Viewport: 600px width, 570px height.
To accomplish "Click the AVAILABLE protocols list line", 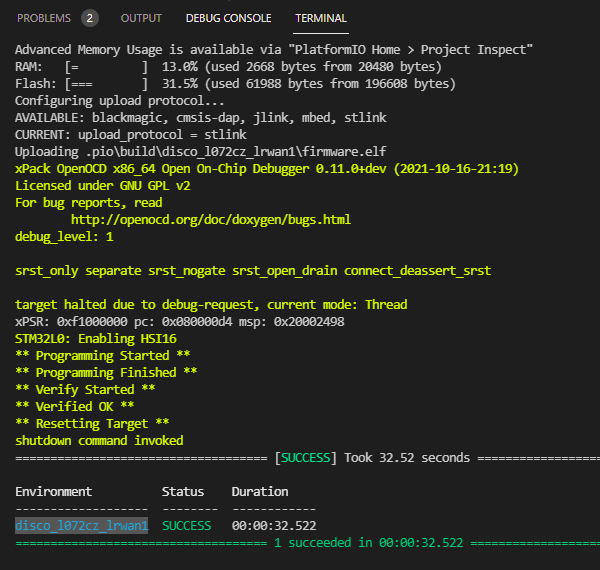I will pos(201,117).
